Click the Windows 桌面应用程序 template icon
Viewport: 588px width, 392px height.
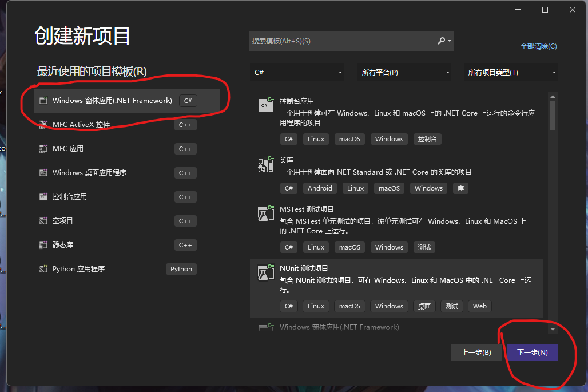click(x=43, y=173)
